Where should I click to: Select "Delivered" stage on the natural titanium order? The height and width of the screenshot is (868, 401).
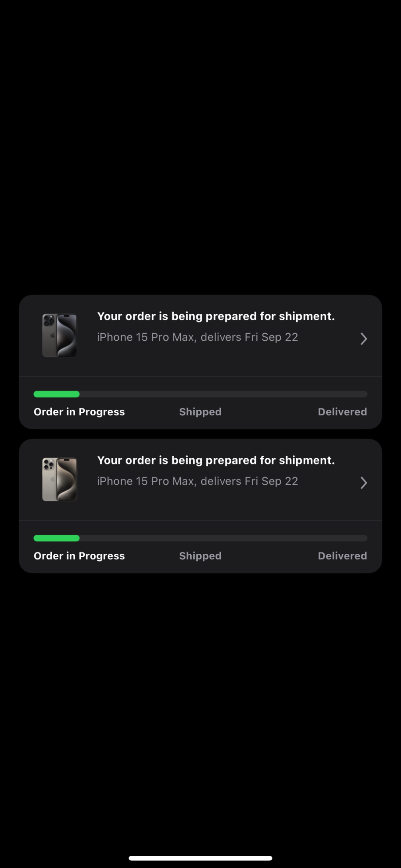point(342,556)
